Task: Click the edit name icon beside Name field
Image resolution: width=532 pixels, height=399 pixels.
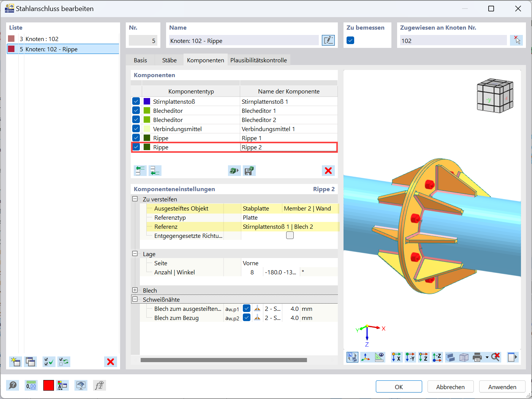Action: (328, 40)
